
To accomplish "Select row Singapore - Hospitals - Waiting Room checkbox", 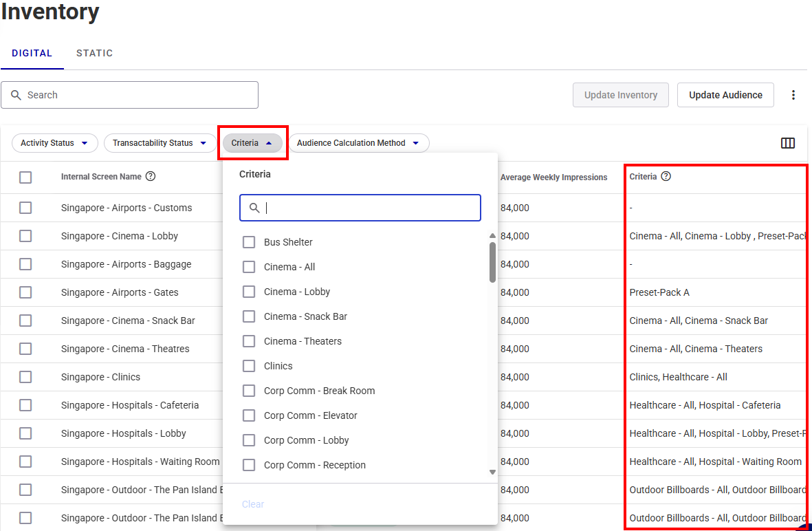I will pos(25,462).
